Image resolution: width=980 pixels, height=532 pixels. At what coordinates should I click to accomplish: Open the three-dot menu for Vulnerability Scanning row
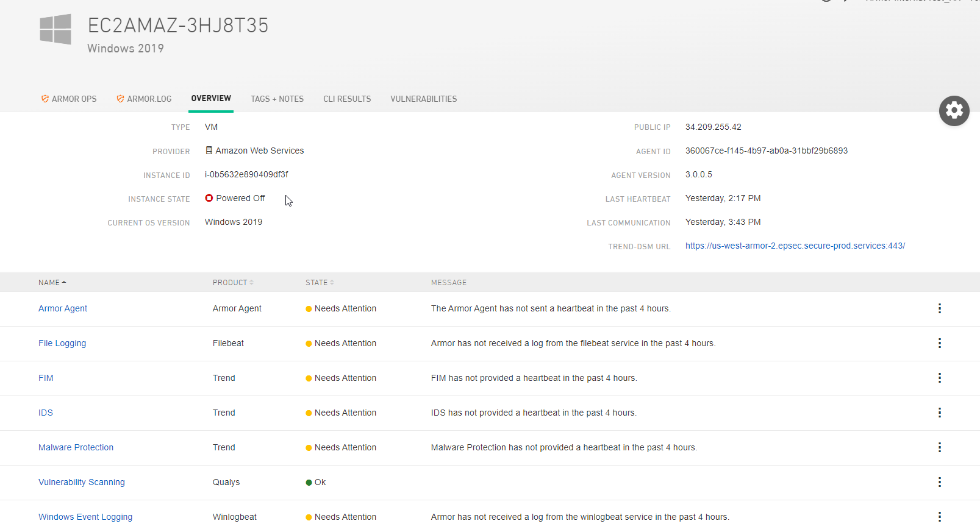click(939, 482)
